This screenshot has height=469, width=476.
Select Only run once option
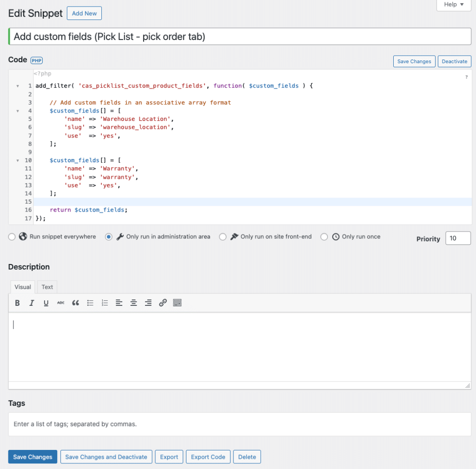click(324, 237)
